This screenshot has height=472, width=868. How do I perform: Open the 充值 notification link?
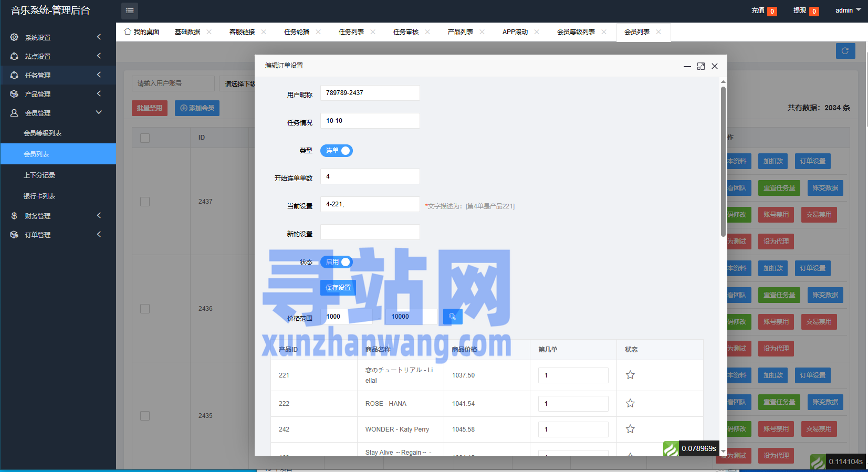764,11
